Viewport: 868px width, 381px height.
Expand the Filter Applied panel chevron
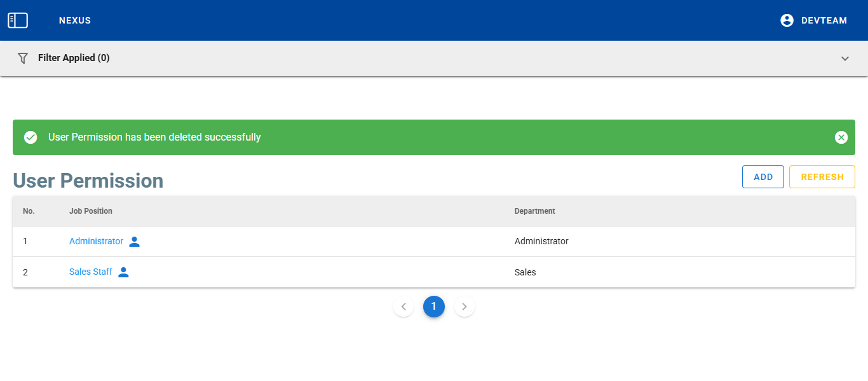tap(844, 59)
